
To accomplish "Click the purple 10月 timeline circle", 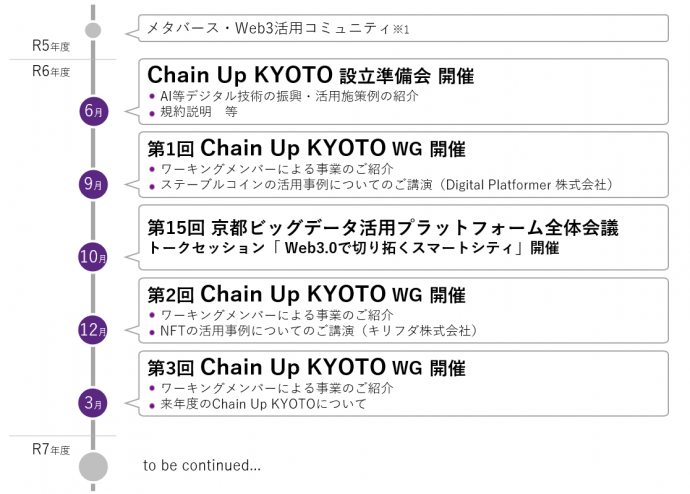I will [x=93, y=257].
